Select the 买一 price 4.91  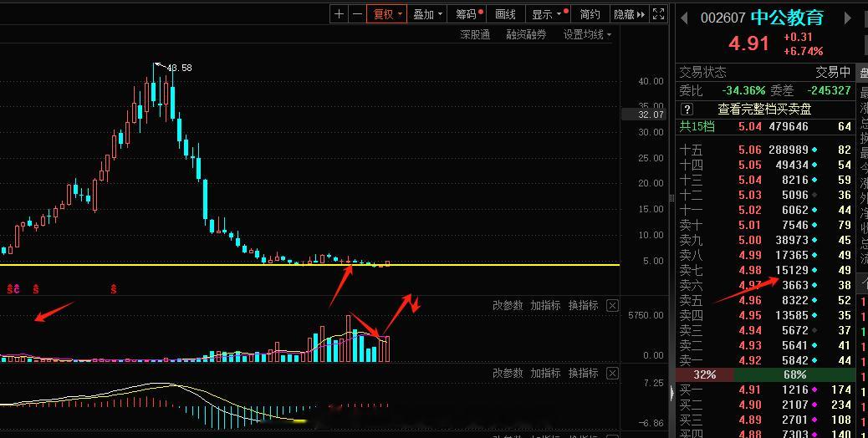(x=749, y=390)
